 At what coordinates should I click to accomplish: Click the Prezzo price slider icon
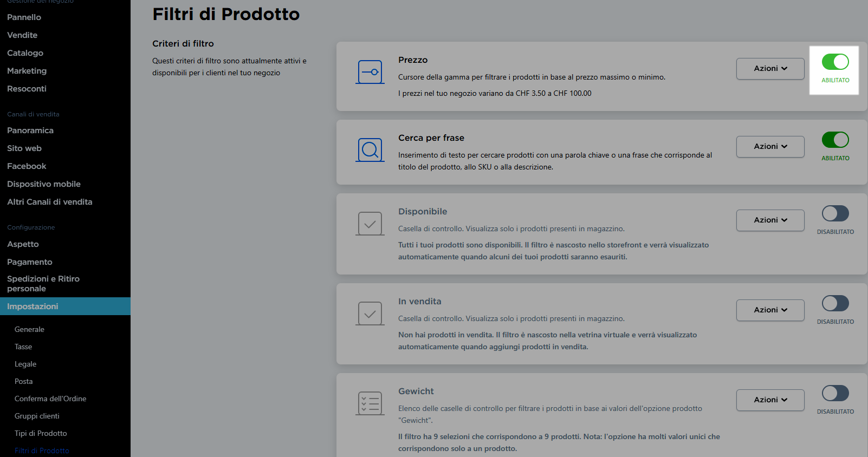coord(370,72)
